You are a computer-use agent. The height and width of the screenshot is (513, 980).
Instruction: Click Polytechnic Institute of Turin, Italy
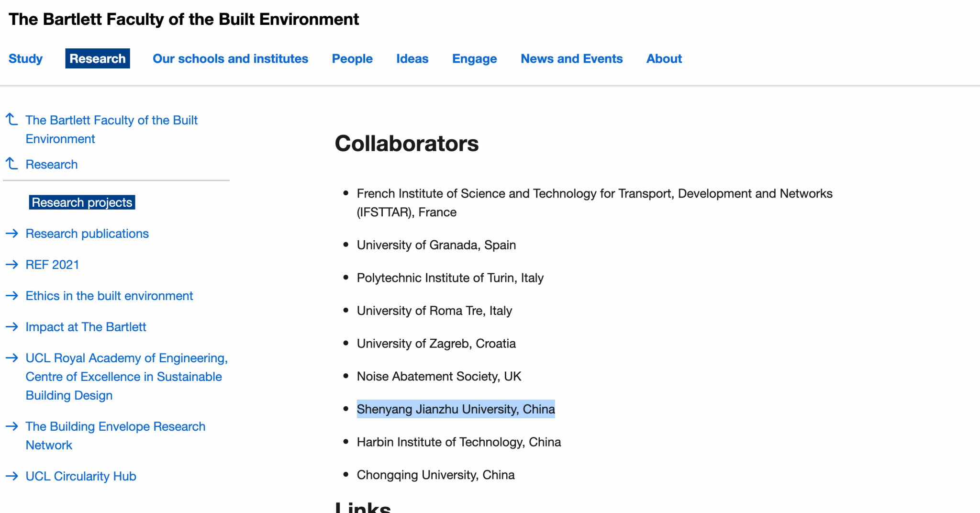[x=450, y=278]
